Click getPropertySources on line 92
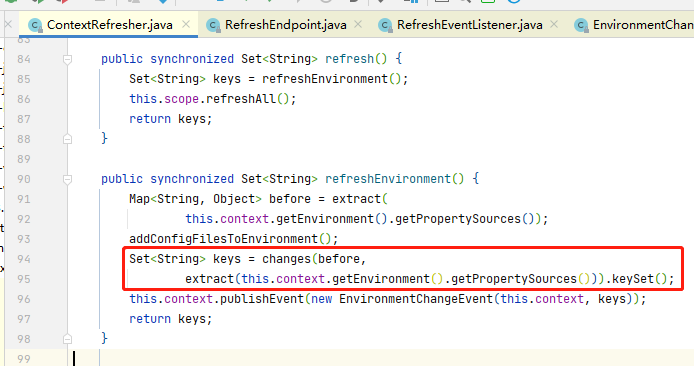694x366 pixels. pos(458,219)
